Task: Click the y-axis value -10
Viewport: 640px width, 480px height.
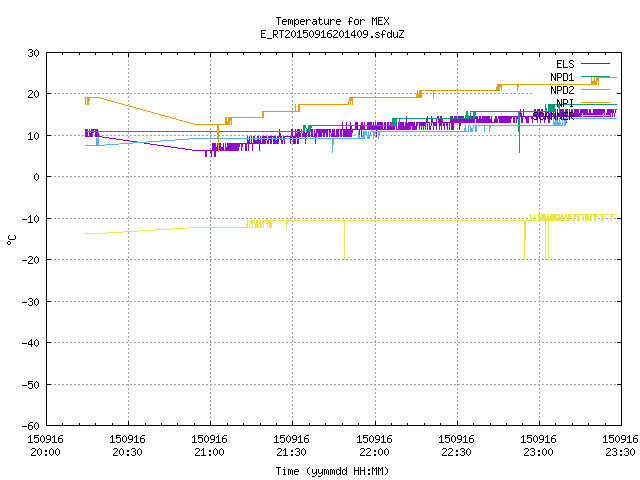Action: click(x=31, y=219)
